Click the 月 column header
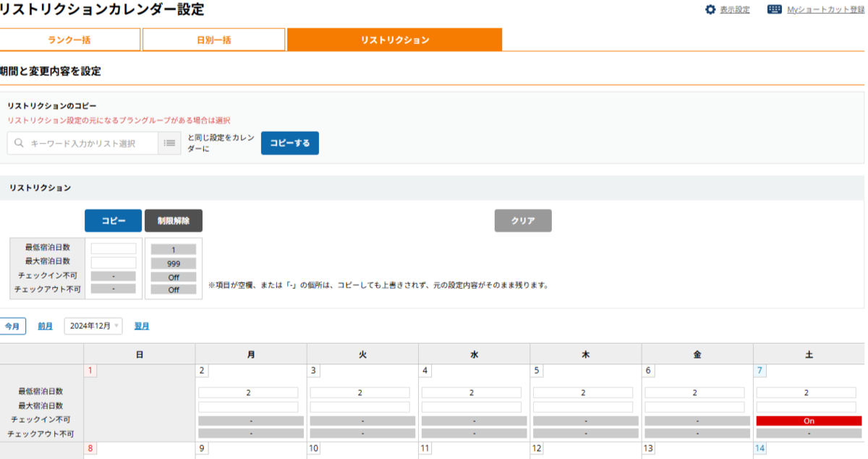Screen dimensions: 868x459 point(251,354)
